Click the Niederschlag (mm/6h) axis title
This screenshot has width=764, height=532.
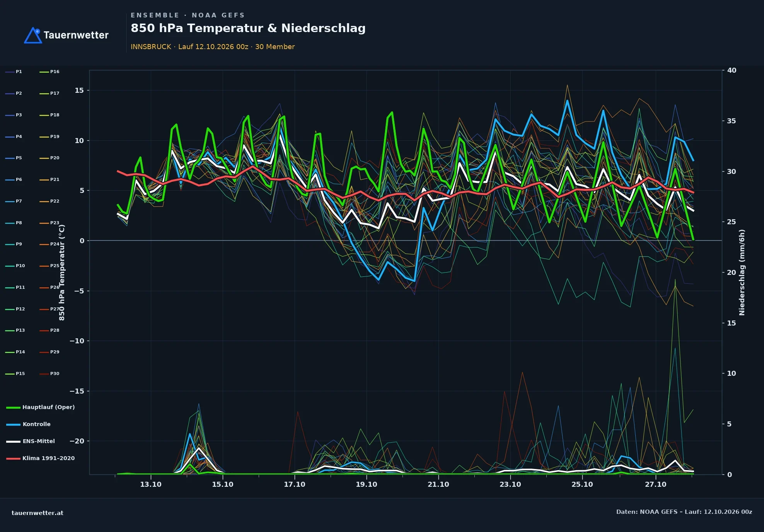(742, 273)
